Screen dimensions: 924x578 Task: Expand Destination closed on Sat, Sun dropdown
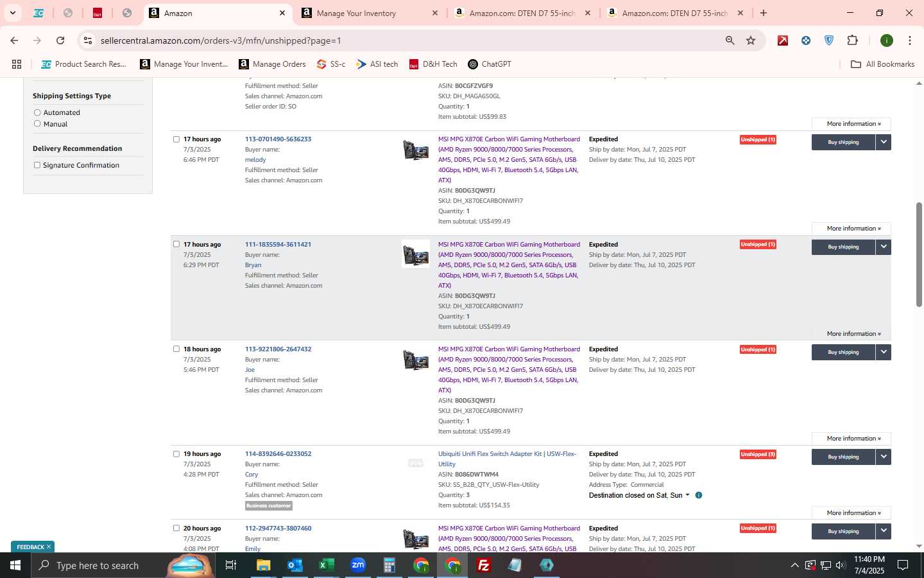pos(639,495)
